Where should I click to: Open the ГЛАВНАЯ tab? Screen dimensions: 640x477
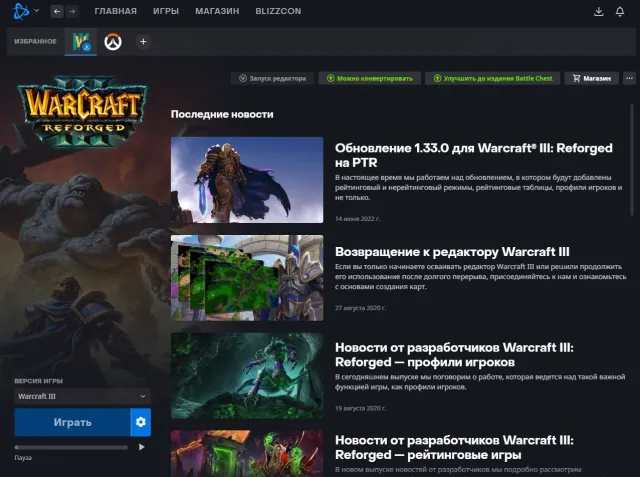(116, 11)
